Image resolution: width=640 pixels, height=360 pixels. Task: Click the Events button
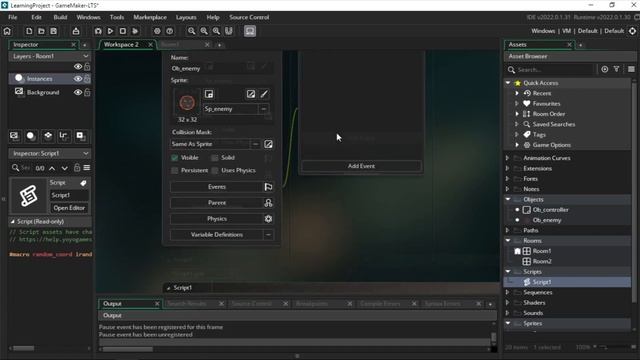coord(217,187)
